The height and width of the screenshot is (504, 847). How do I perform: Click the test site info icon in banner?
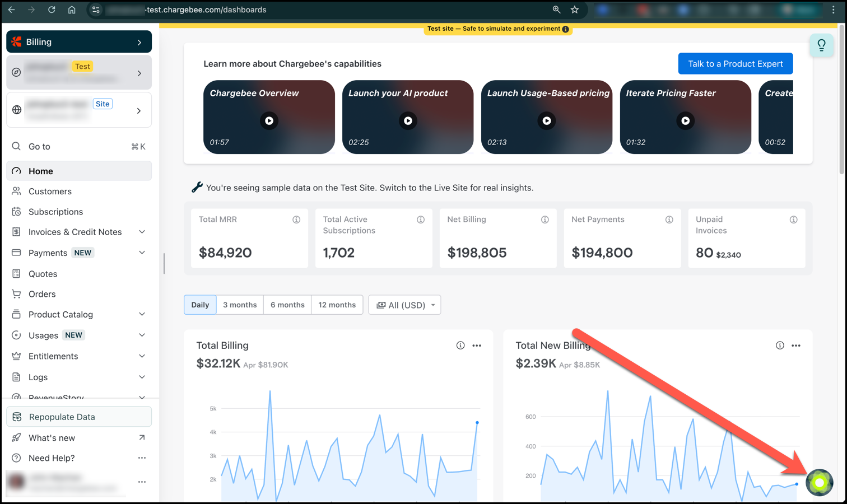pyautogui.click(x=565, y=29)
